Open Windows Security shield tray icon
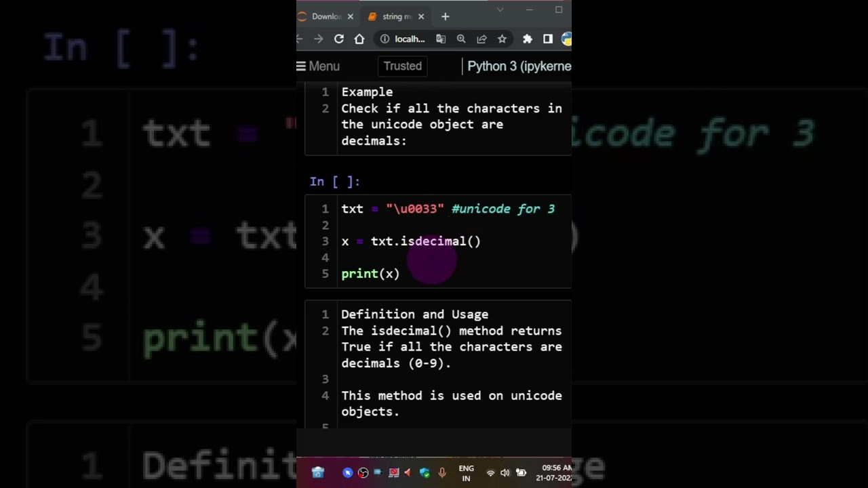Image resolution: width=868 pixels, height=488 pixels. point(425,473)
